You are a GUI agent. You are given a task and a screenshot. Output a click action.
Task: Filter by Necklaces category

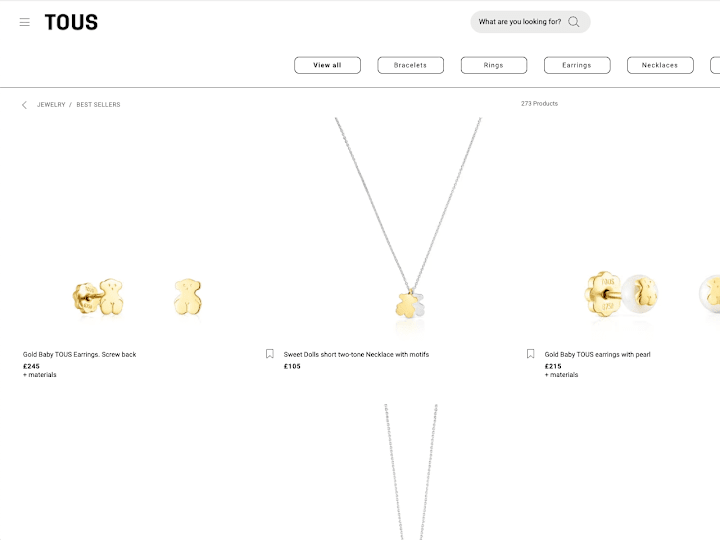tap(660, 65)
